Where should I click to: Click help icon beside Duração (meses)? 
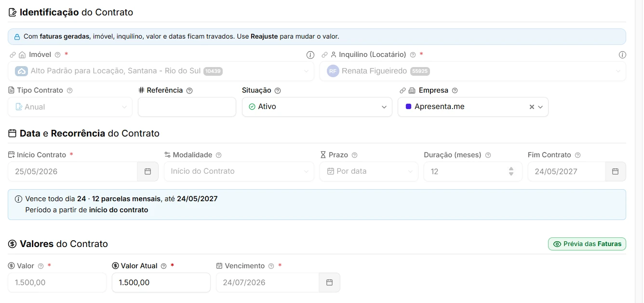(x=488, y=155)
